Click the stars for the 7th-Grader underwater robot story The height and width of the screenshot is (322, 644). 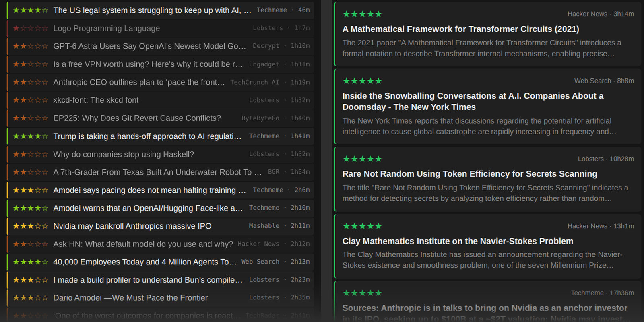(x=31, y=172)
